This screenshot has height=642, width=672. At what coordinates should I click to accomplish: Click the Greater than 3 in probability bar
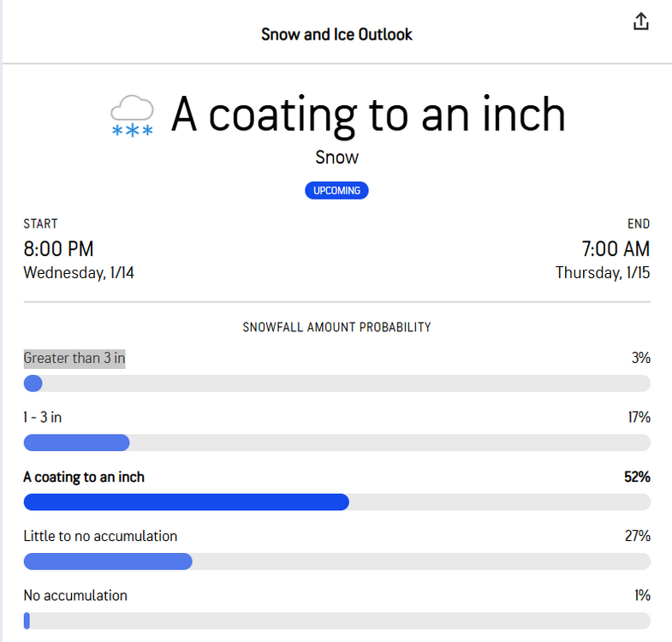(336, 383)
